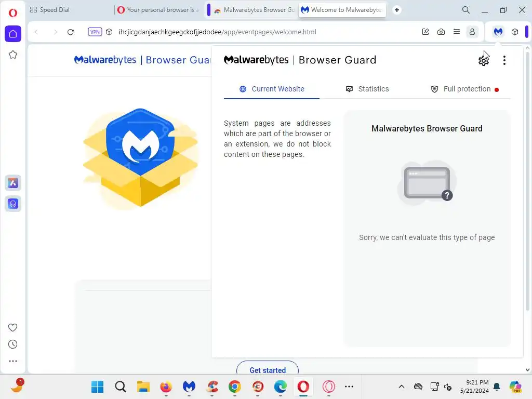Screen dimensions: 532x399
Task: Click site info cube icon in address bar
Action: [x=109, y=32]
